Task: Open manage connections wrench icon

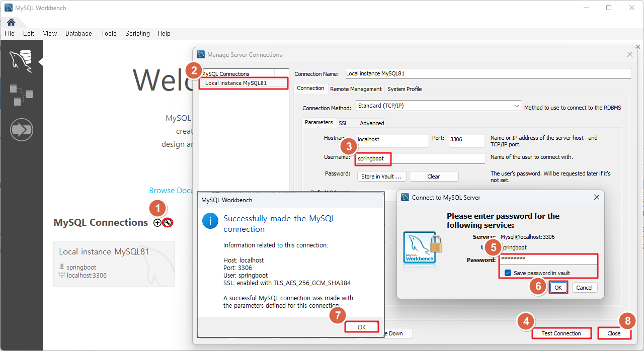Action: click(168, 223)
